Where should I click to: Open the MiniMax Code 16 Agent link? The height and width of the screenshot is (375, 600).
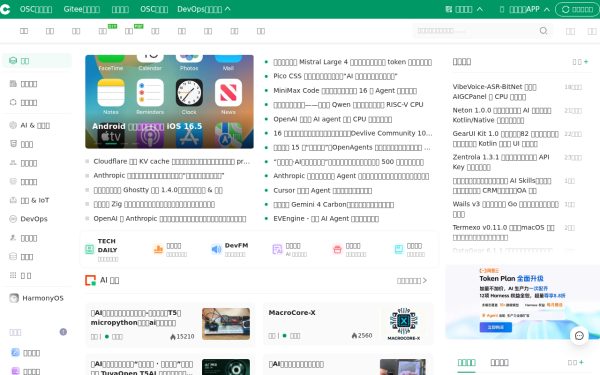(345, 91)
